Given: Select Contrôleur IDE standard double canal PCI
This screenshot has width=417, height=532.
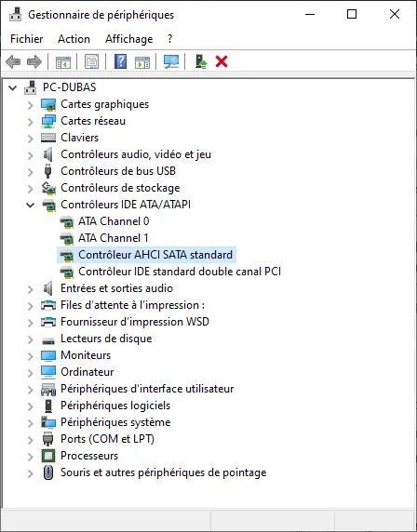Looking at the screenshot, I should (x=180, y=272).
